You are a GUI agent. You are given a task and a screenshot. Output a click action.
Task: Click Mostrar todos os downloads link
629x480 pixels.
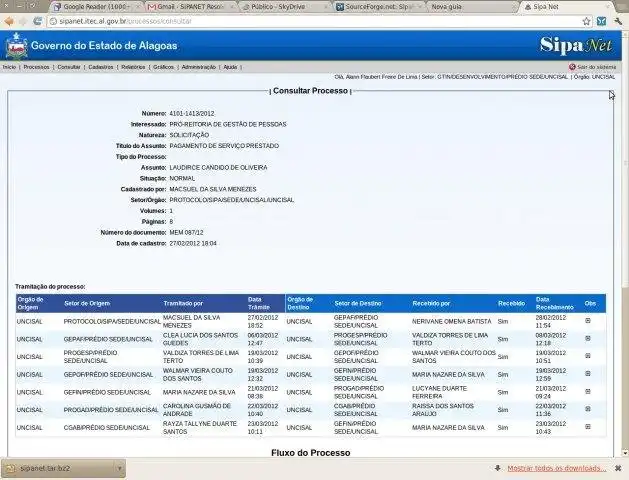point(557,468)
